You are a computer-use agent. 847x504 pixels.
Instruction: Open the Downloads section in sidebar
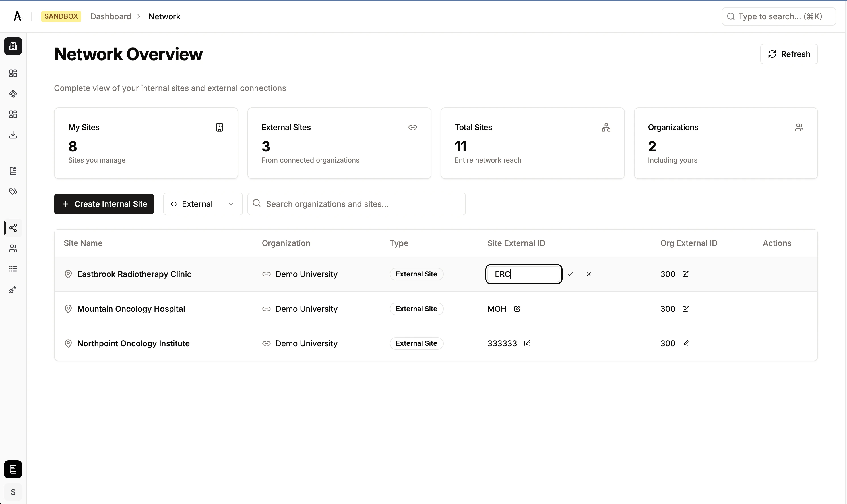[13, 134]
